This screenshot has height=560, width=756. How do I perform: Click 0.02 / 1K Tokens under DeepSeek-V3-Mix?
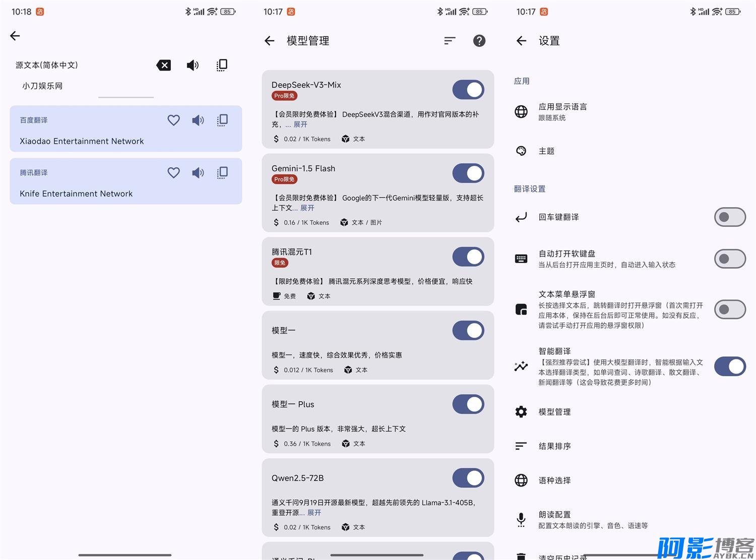coord(307,139)
